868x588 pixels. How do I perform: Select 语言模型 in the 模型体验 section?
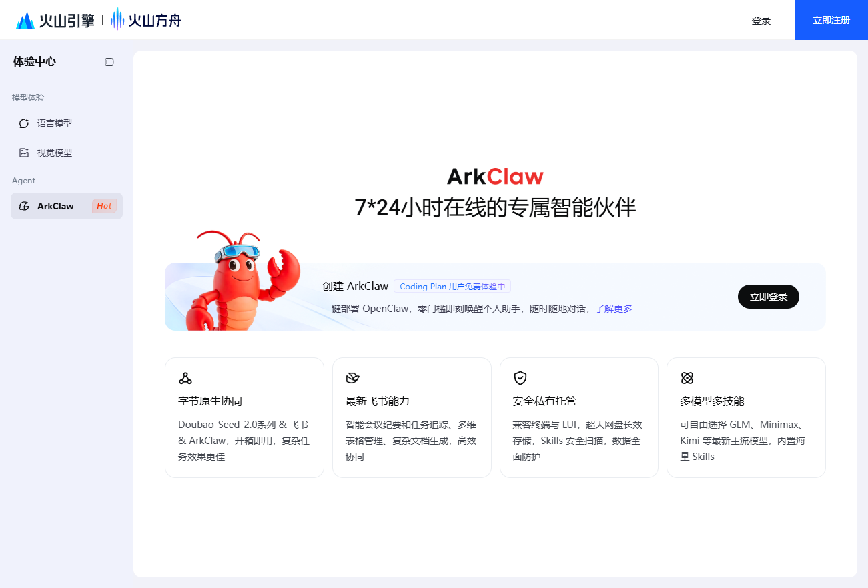pyautogui.click(x=53, y=123)
